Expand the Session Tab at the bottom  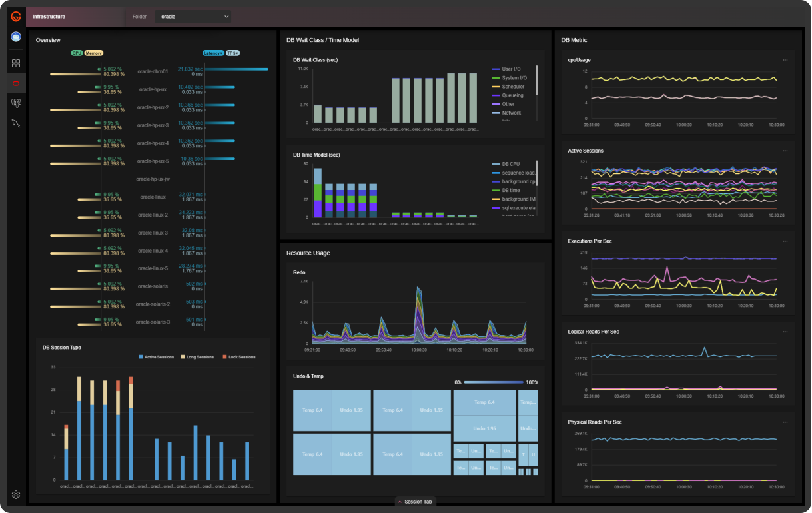click(x=416, y=502)
